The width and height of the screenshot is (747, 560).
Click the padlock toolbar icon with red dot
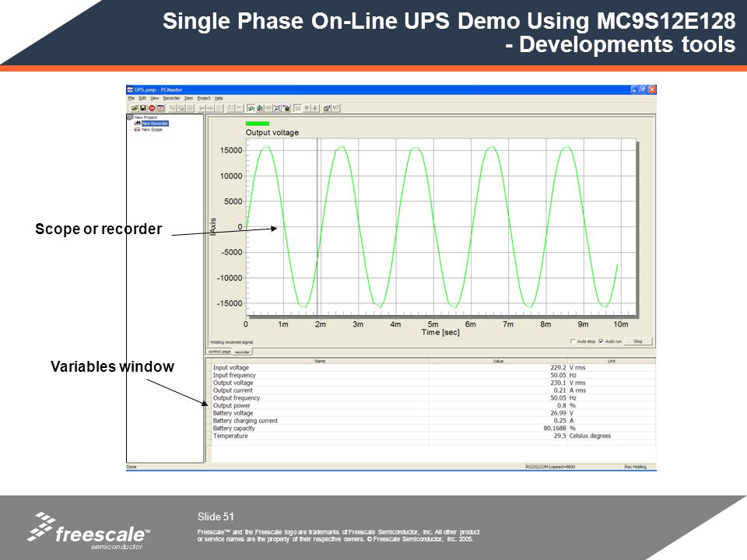(x=286, y=108)
